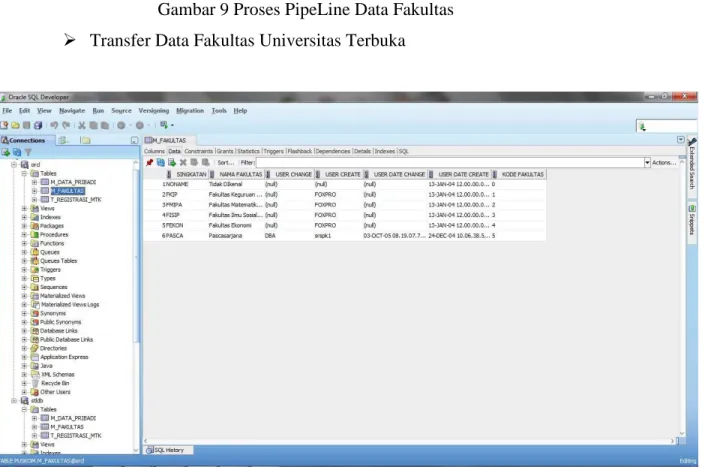This screenshot has width=705, height=467.
Task: Collapse the stldb connection node
Action: coord(14,400)
